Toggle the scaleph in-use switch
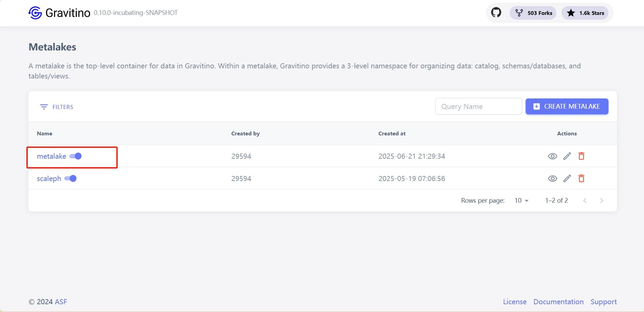 70,178
